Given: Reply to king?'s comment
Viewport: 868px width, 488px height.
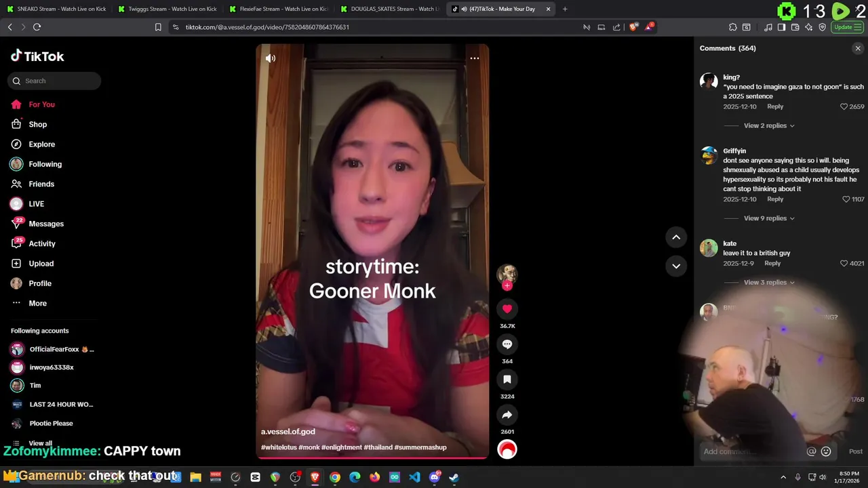Looking at the screenshot, I should point(775,106).
